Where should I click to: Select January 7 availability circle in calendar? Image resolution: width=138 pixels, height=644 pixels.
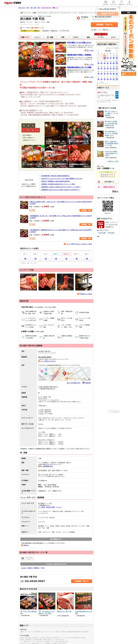tap(104, 58)
